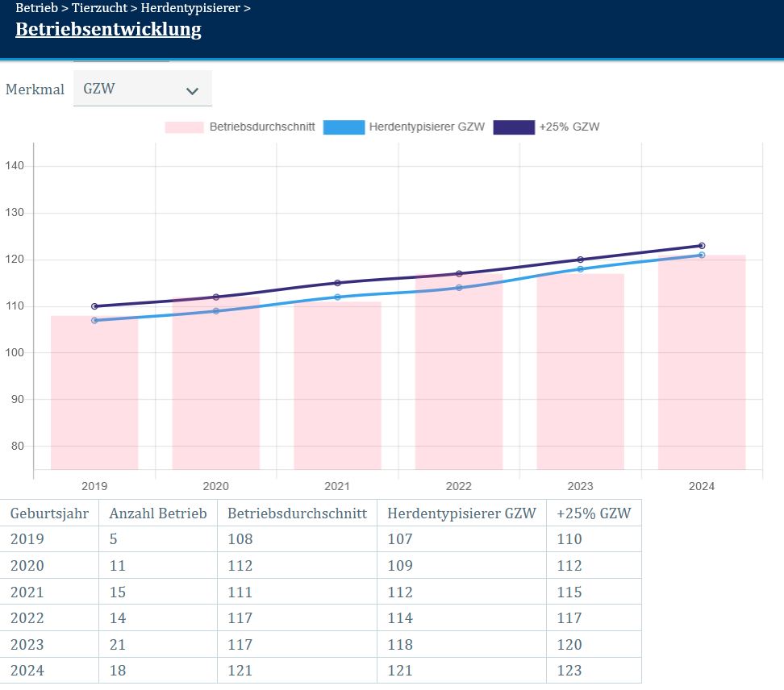Viewport: 784px width, 690px height.
Task: Click 2022 data point on dark purple line
Action: pos(459,274)
